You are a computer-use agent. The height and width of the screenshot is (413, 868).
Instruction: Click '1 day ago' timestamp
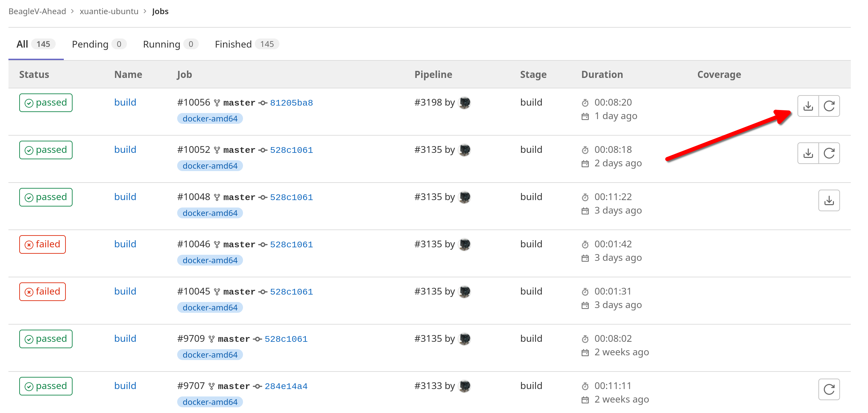coord(616,116)
